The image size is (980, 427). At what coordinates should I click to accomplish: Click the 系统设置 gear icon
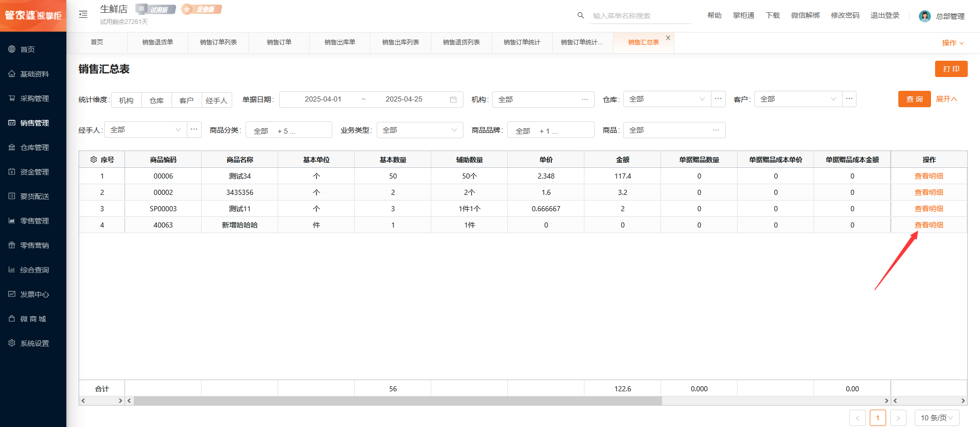click(x=12, y=343)
